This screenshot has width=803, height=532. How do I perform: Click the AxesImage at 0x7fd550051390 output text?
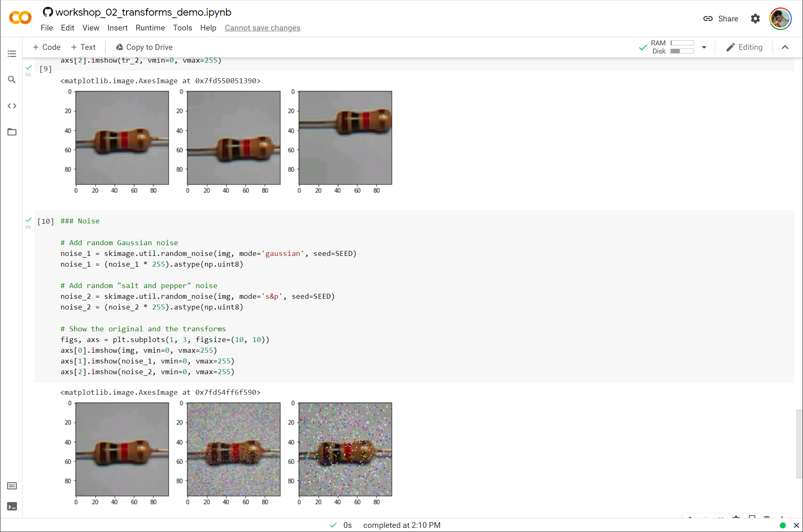pyautogui.click(x=160, y=81)
